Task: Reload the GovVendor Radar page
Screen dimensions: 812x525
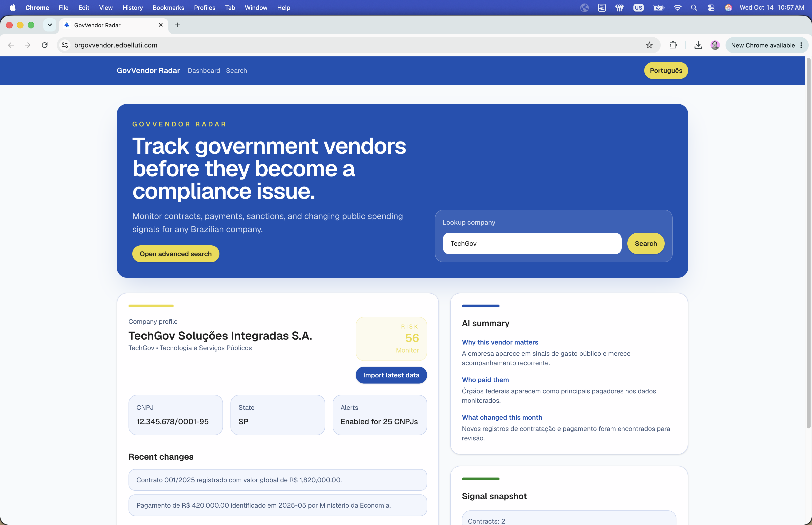Action: click(45, 45)
